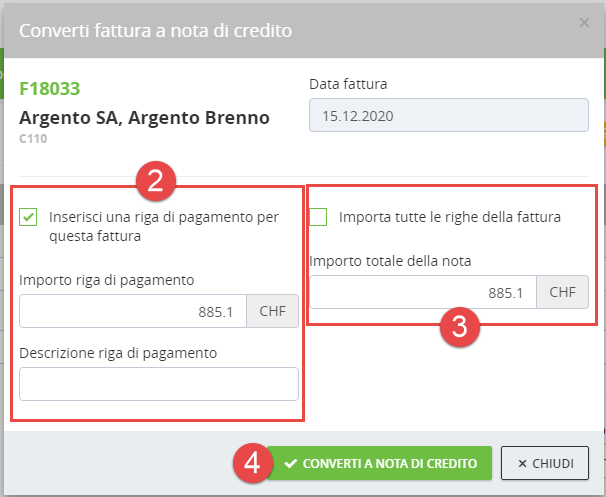Image resolution: width=606 pixels, height=497 pixels.
Task: Click the 'Data fattura' date field
Action: [449, 115]
